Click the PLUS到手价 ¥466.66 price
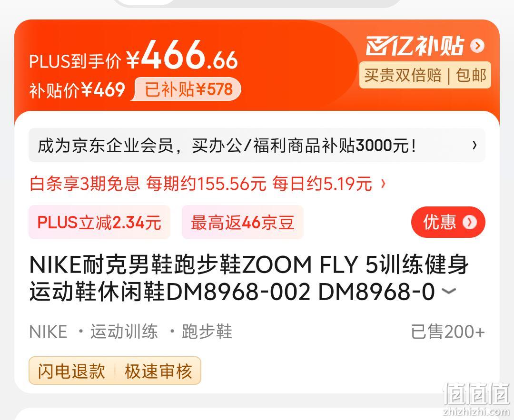Image resolution: width=514 pixels, height=420 pixels. click(133, 55)
